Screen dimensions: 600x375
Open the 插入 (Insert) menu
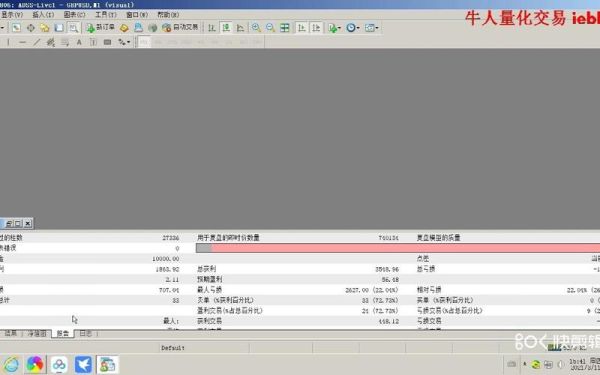[x=43, y=15]
